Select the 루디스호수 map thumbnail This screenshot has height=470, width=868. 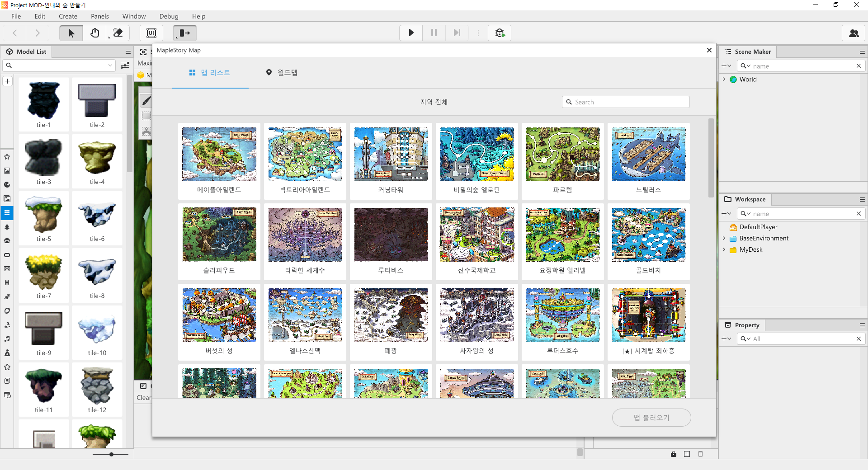tap(563, 322)
